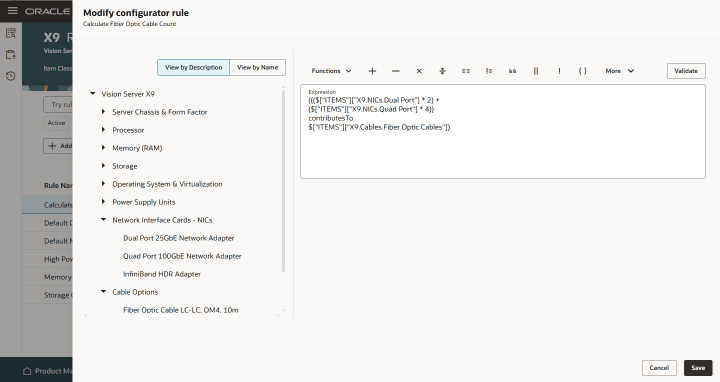The height and width of the screenshot is (382, 720).
Task: Expand Operating System & Virtualization
Action: point(103,184)
